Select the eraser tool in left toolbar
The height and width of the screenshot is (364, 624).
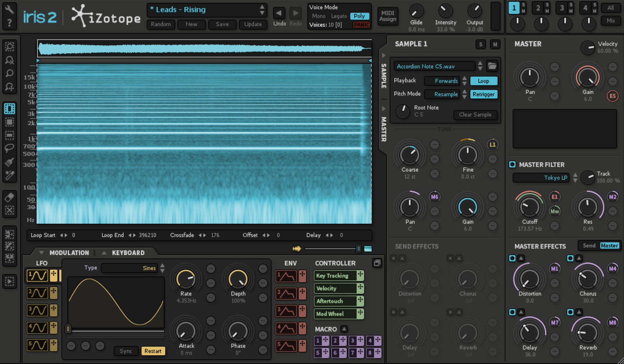[10, 197]
